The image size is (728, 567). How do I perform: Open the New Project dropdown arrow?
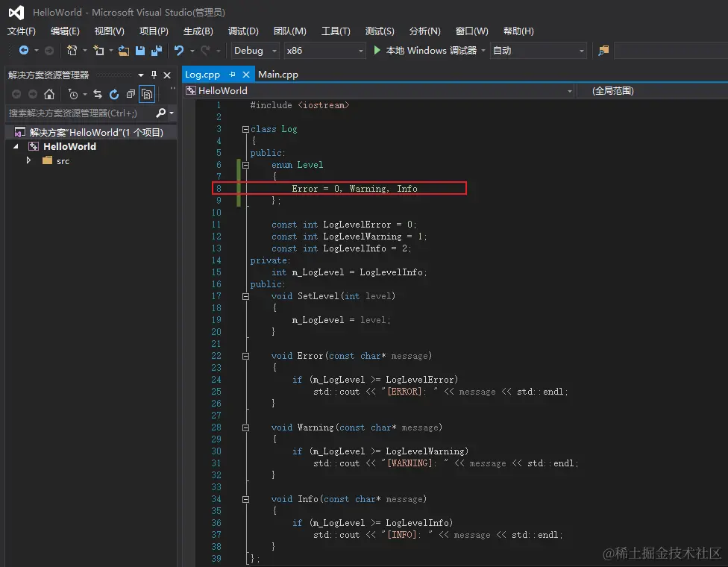[85, 50]
